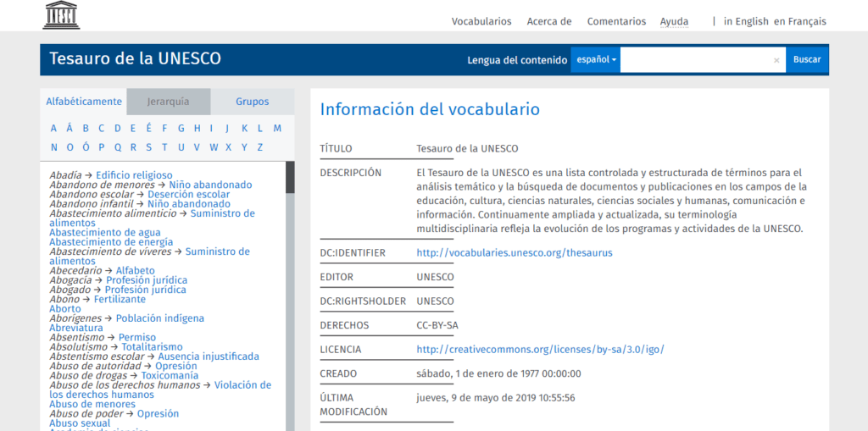Click the Tesauro de la UNESCO title

tap(135, 58)
